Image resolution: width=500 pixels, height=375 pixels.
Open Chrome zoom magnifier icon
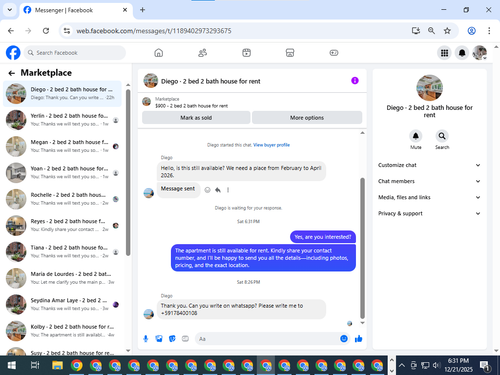(431, 31)
